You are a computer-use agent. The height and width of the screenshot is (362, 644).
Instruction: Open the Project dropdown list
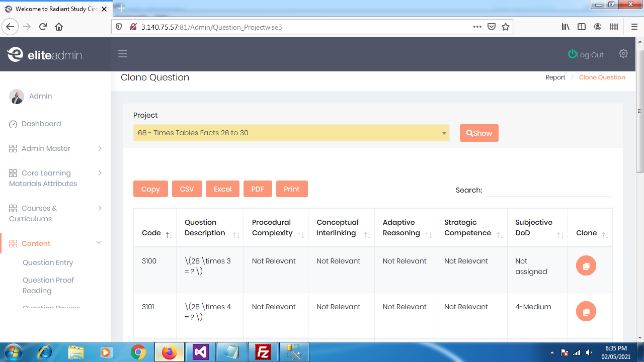pyautogui.click(x=291, y=133)
